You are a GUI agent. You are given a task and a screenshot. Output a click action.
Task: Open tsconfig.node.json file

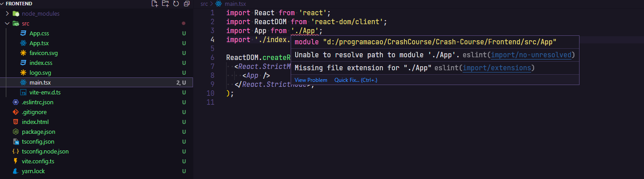(45, 151)
